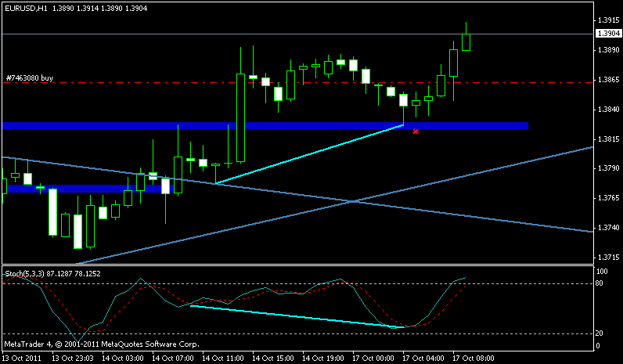Select the cyan divergence line in Stochastic window
The height and width of the screenshot is (364, 623).
point(297,316)
